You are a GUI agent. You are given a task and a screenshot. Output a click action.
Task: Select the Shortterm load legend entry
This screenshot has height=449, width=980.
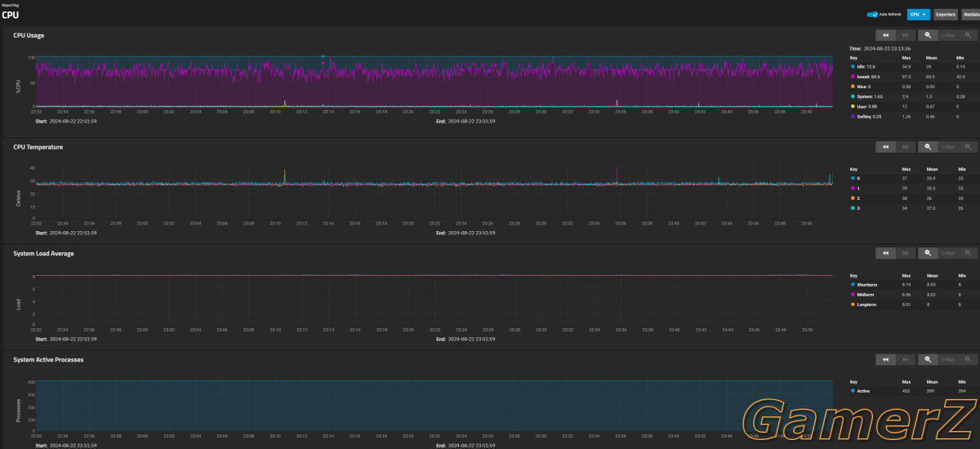pyautogui.click(x=864, y=284)
